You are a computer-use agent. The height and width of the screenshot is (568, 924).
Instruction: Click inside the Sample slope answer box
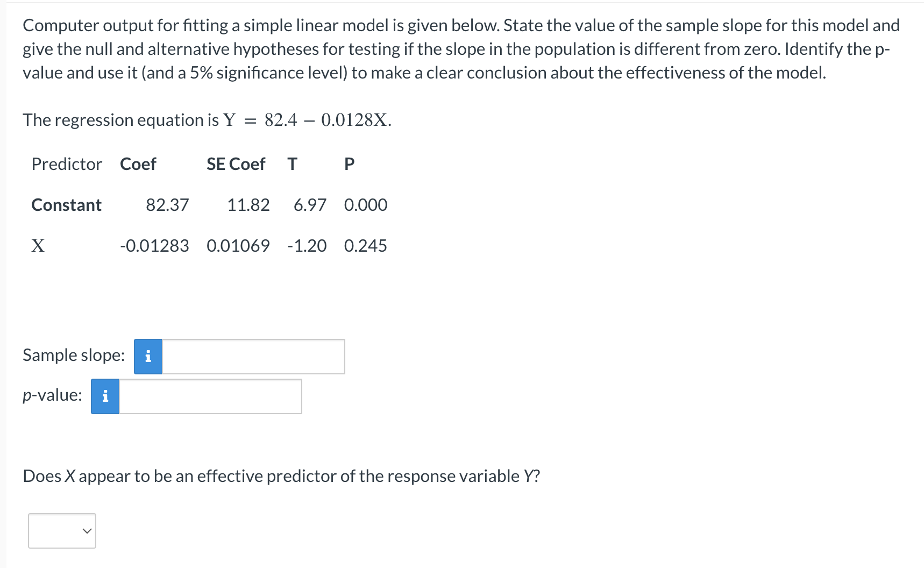click(253, 356)
